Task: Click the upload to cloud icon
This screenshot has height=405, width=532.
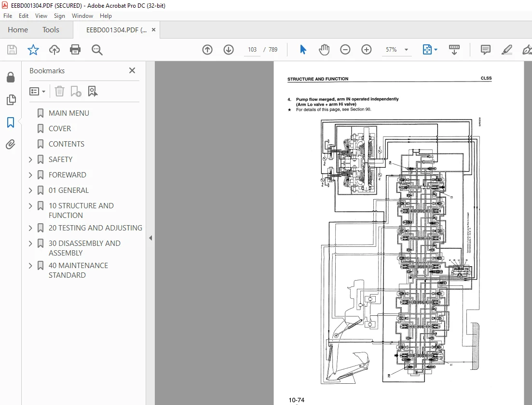Action: pyautogui.click(x=55, y=50)
